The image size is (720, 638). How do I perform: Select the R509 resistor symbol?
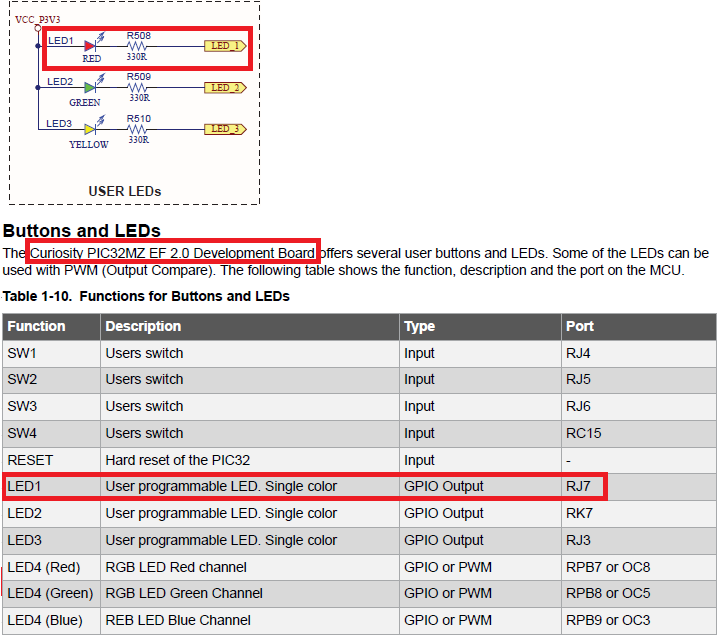[x=138, y=88]
